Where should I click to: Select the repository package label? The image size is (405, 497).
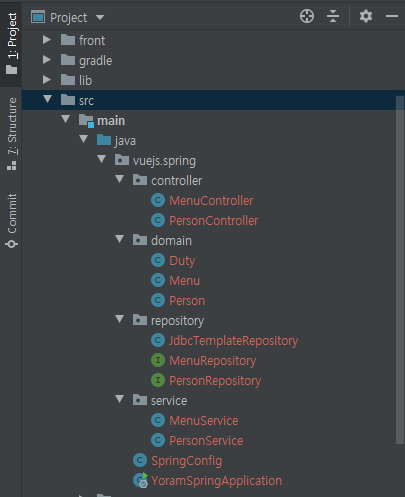(177, 321)
